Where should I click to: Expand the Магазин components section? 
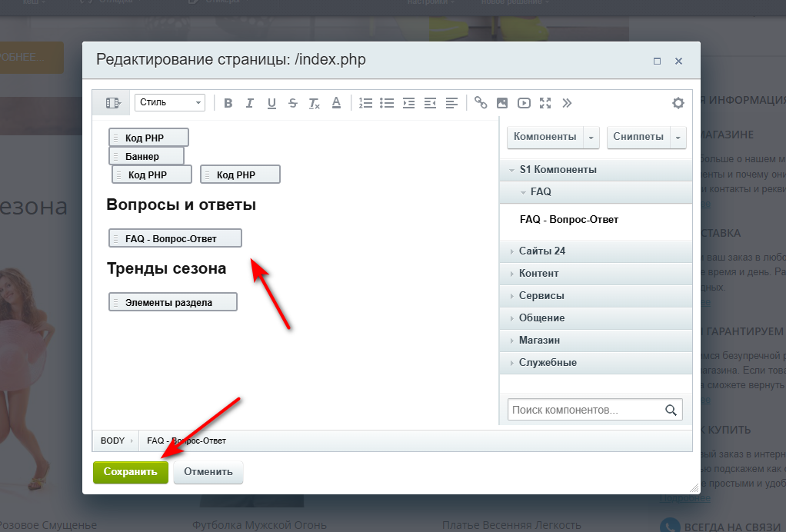coord(539,341)
